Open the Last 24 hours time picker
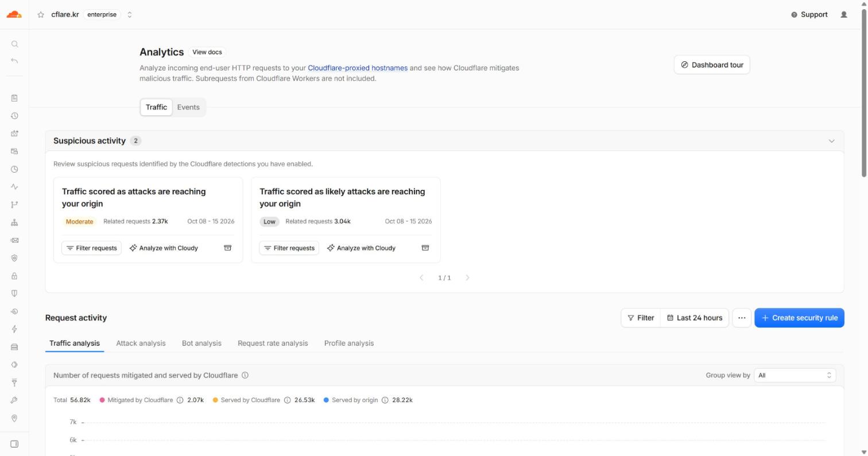The image size is (868, 456). click(695, 318)
